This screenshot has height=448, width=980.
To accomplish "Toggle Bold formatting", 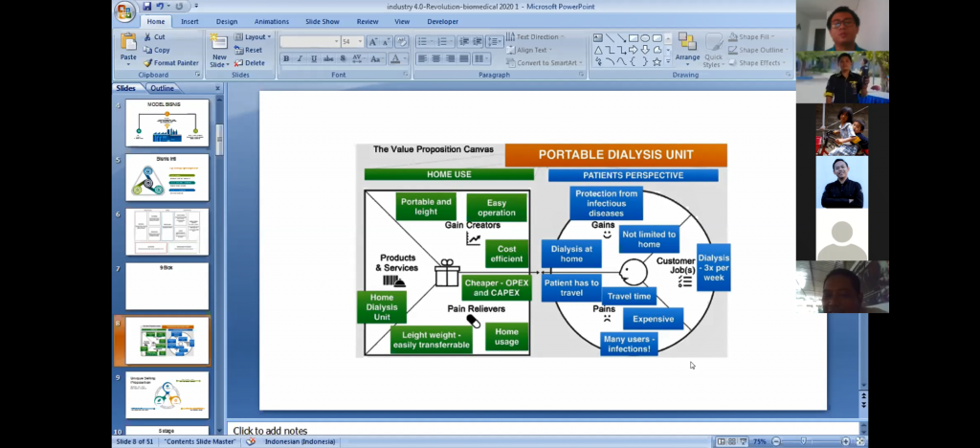I will [285, 59].
